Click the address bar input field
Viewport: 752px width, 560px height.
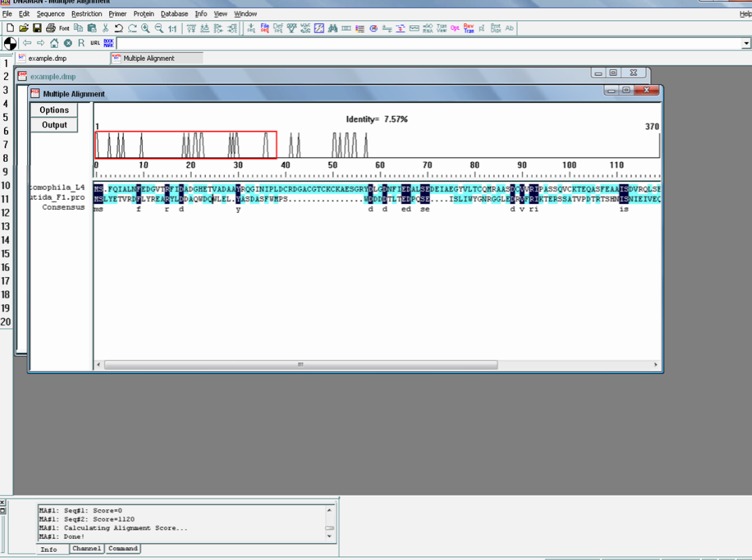point(430,43)
